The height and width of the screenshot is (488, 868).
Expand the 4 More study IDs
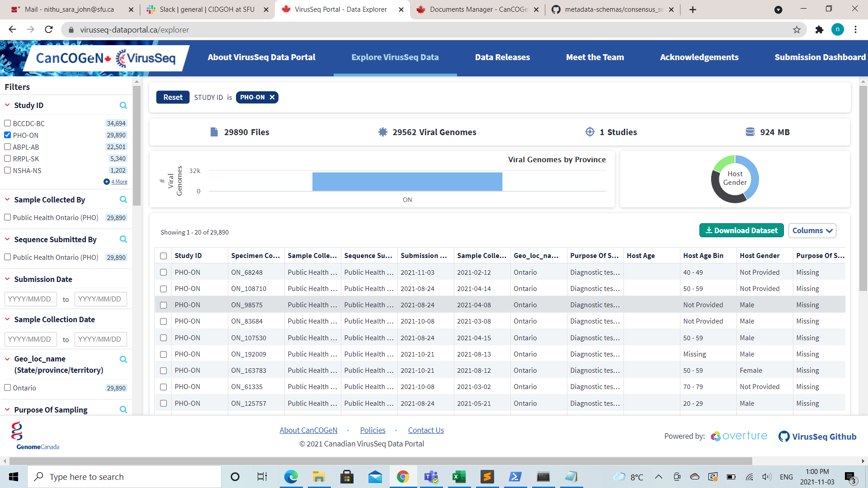[119, 181]
